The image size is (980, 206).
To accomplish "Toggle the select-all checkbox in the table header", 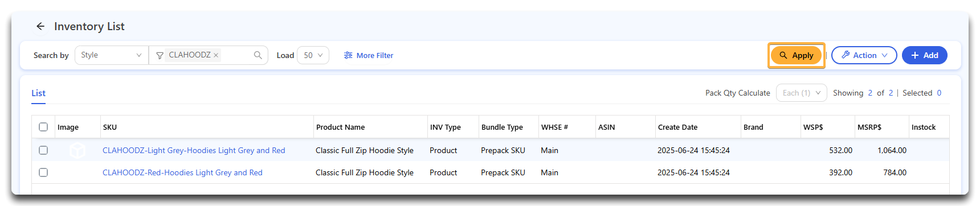I will click(43, 127).
